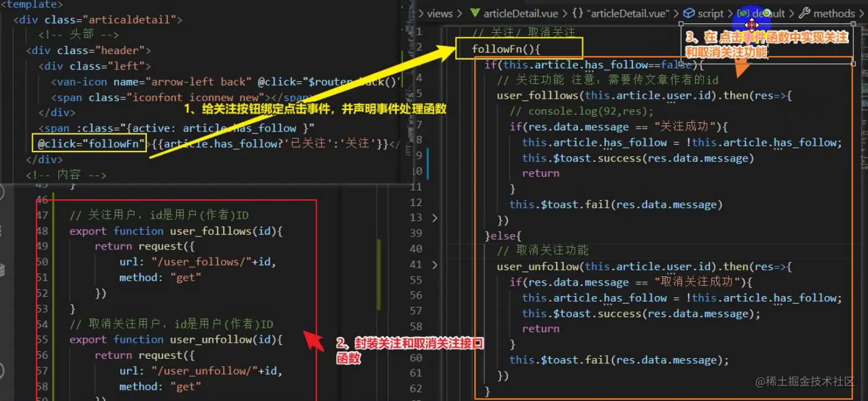
Task: Click the user_folllows(this.article.user.id).then line
Action: pos(644,96)
